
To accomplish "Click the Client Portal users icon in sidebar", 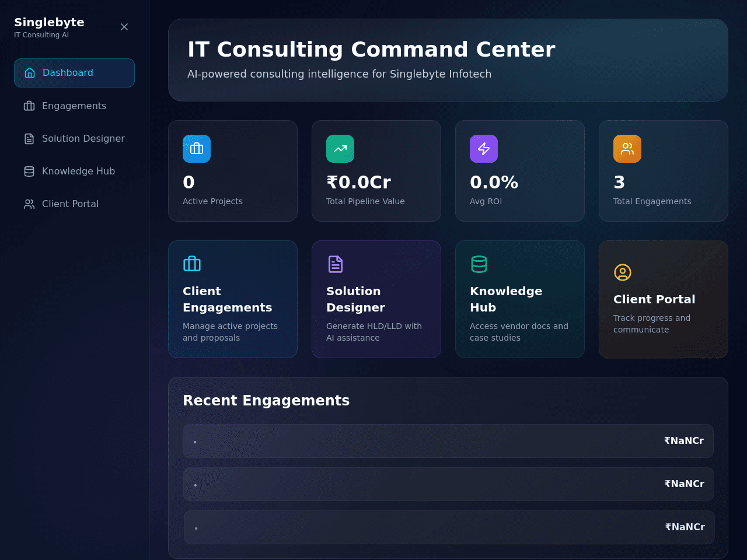I will pyautogui.click(x=29, y=204).
